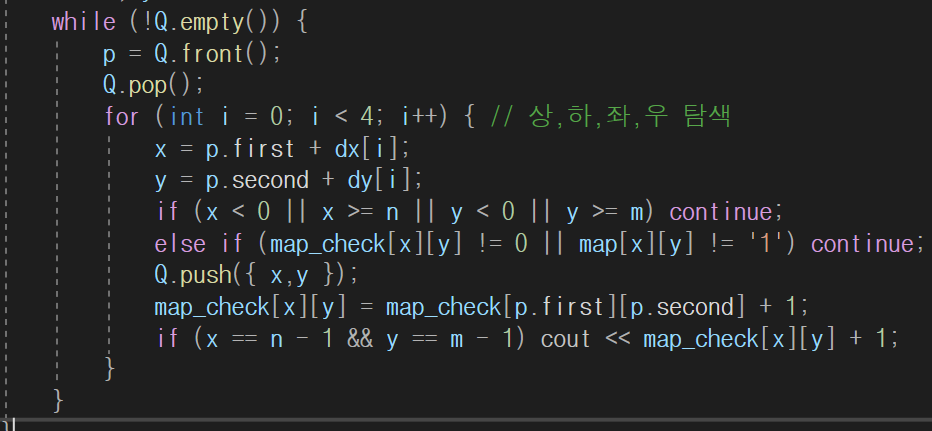The image size is (932, 431).
Task: Click the 'Q.pop();' statement
Action: pyautogui.click(x=153, y=86)
